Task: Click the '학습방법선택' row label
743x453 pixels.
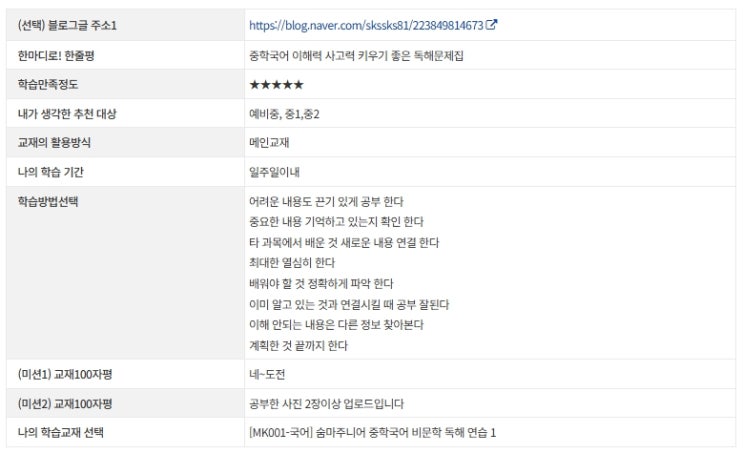Action: pos(48,201)
